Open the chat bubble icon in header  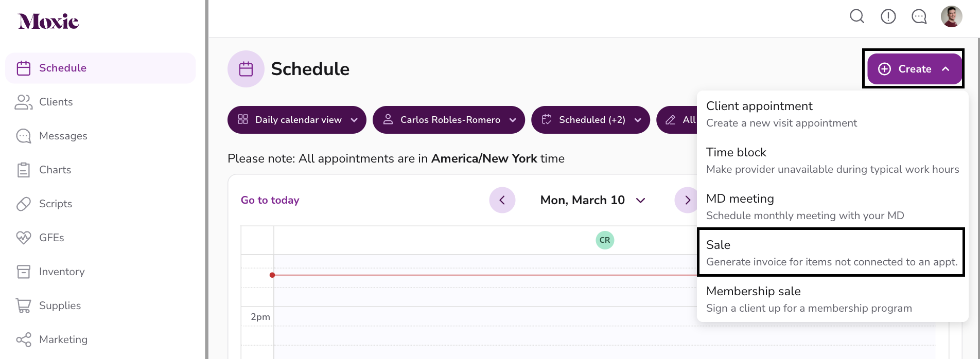tap(919, 16)
